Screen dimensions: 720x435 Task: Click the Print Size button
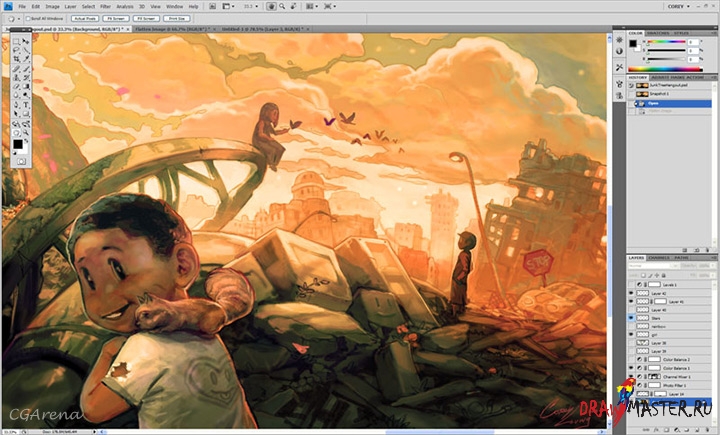177,18
